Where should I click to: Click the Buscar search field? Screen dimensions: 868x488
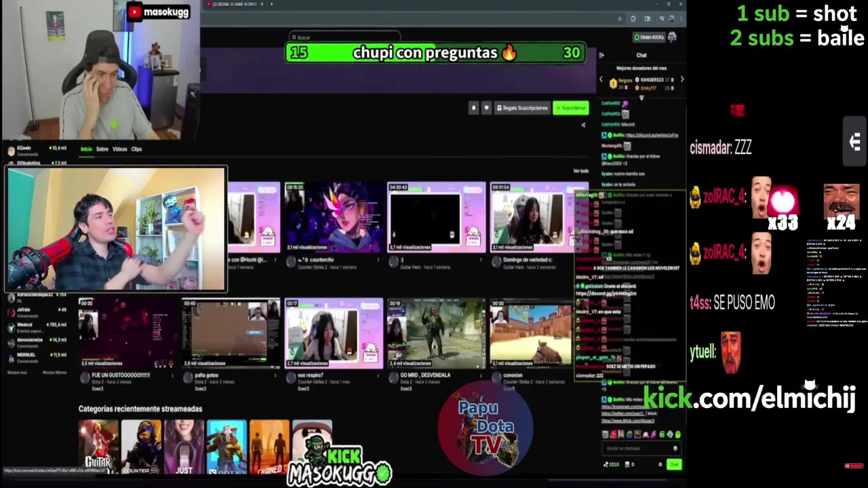pyautogui.click(x=344, y=37)
